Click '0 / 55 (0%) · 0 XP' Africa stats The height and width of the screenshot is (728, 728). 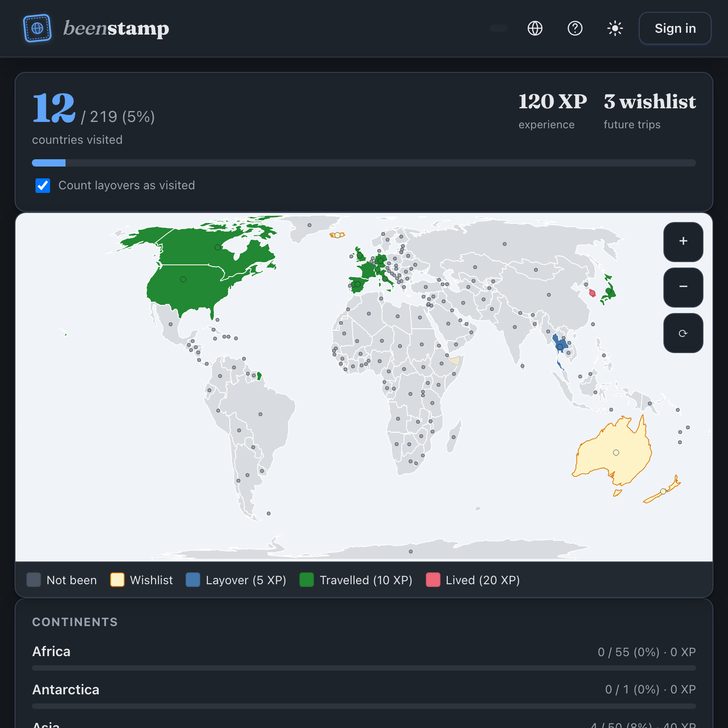(x=647, y=652)
